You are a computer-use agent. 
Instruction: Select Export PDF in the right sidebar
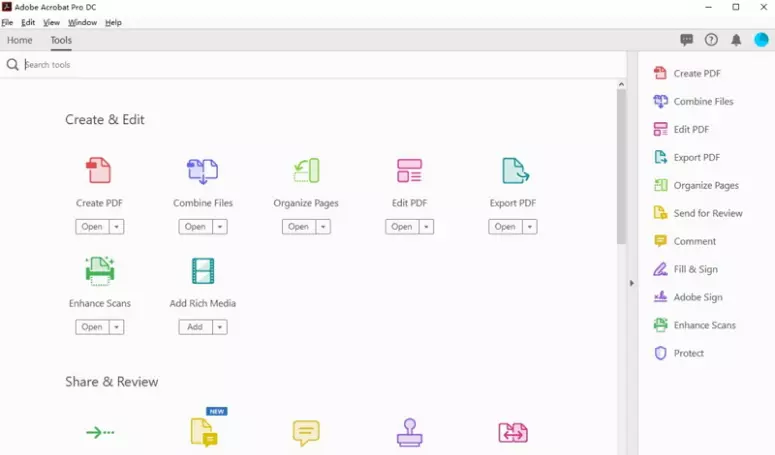click(687, 157)
